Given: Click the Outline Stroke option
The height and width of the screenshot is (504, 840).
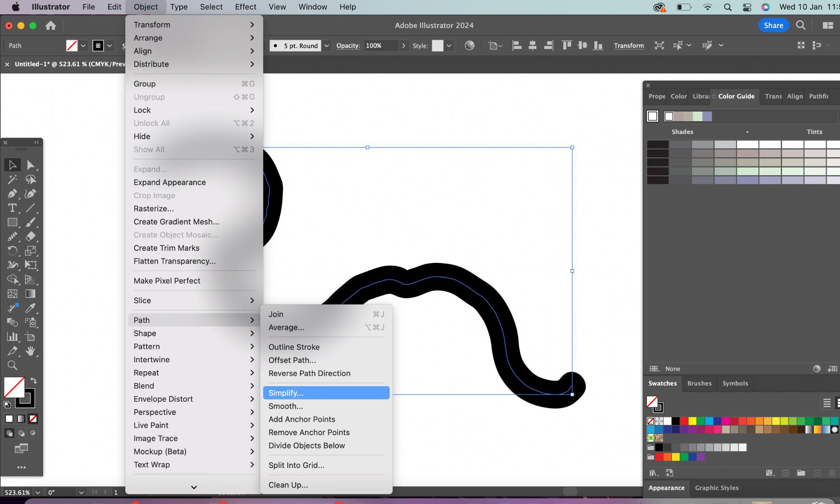Looking at the screenshot, I should click(294, 346).
